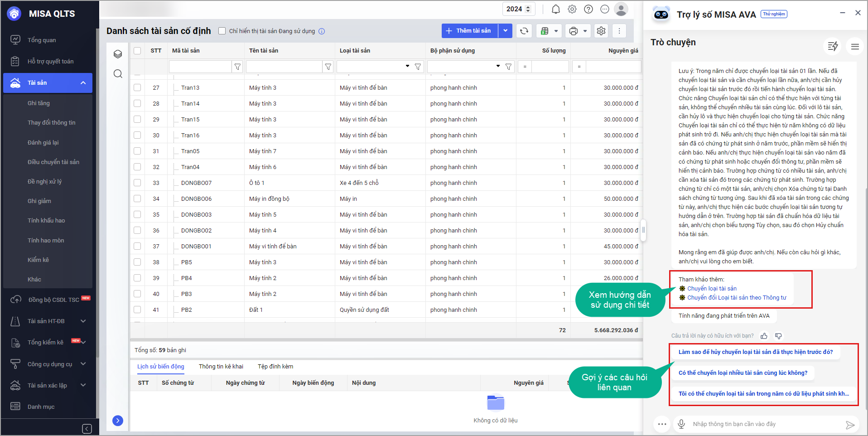
Task: Click the notification bell icon
Action: coord(556,9)
